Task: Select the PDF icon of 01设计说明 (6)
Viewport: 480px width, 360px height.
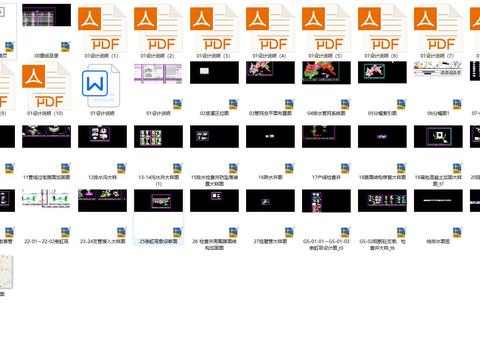Action: coord(382,28)
